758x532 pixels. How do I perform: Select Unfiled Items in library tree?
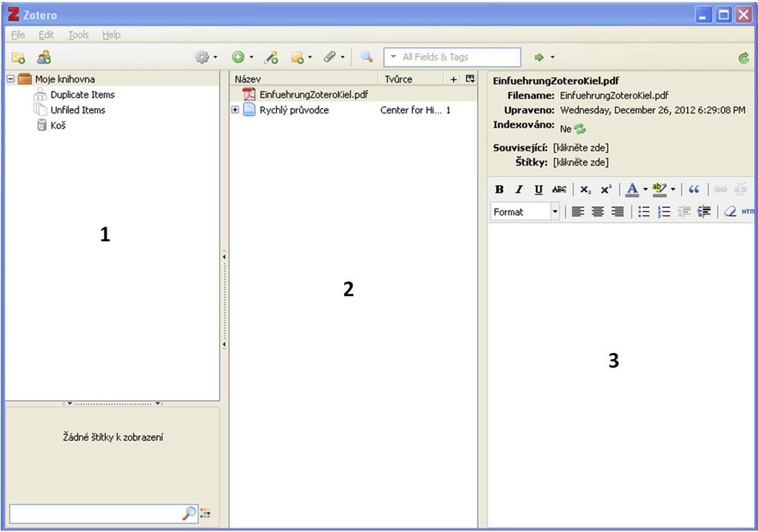[x=77, y=110]
